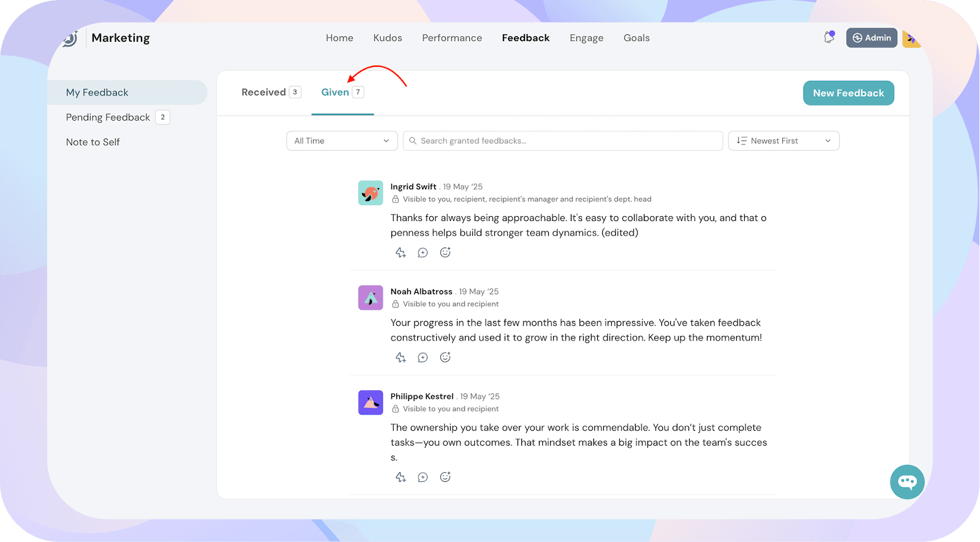React with emoji to Philippe Kestrel's feedback

445,477
